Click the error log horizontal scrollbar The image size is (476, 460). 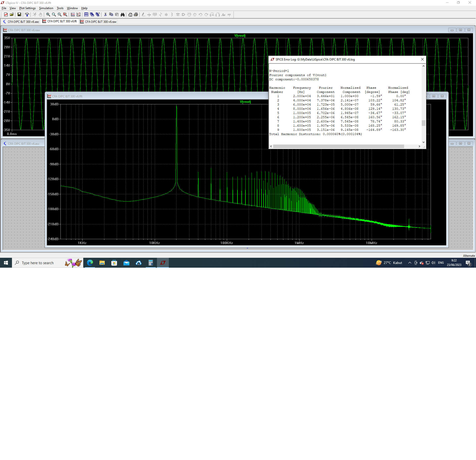pyautogui.click(x=338, y=146)
